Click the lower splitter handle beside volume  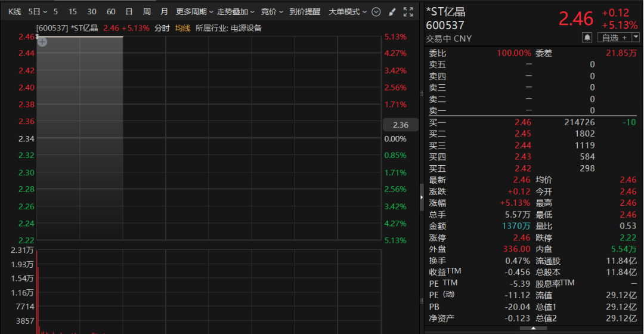[422, 301]
